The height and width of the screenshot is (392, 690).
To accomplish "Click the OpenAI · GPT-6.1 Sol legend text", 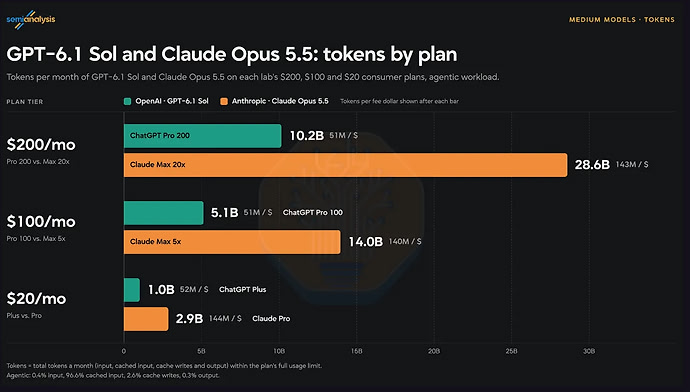I will tap(172, 101).
